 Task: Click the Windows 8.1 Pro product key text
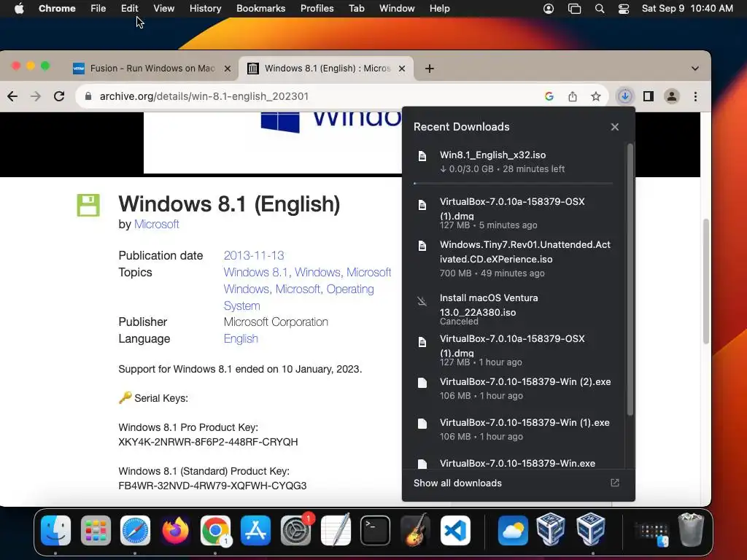[x=208, y=442]
